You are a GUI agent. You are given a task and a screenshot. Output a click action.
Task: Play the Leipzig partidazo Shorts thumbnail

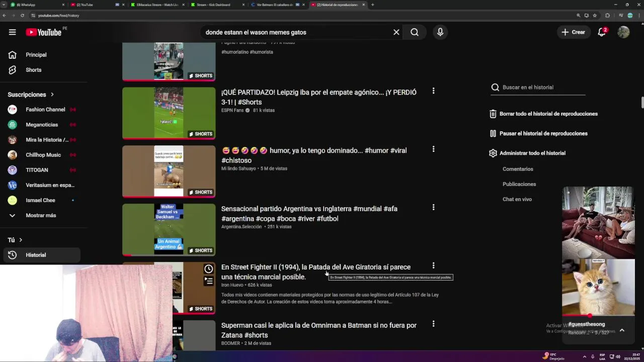169,113
